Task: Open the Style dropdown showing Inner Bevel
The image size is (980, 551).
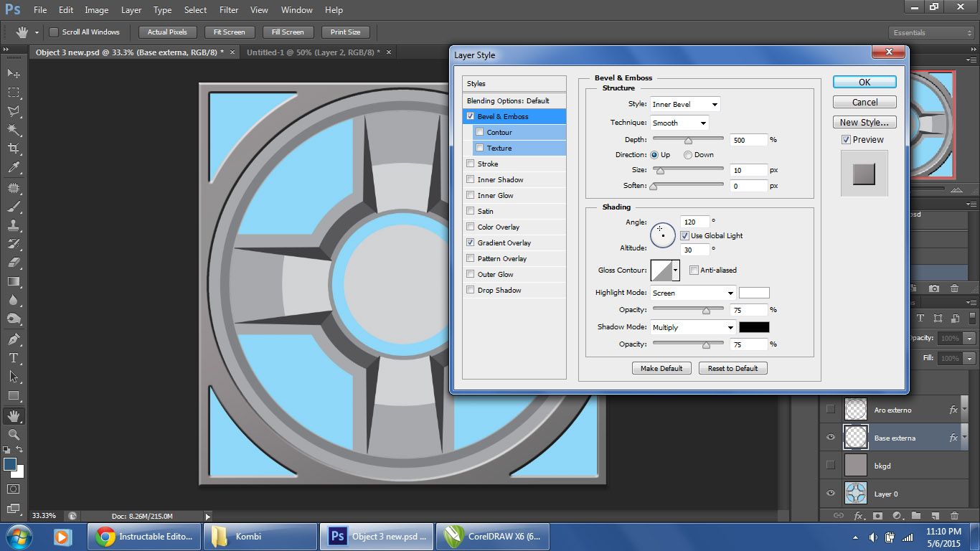Action: click(684, 105)
